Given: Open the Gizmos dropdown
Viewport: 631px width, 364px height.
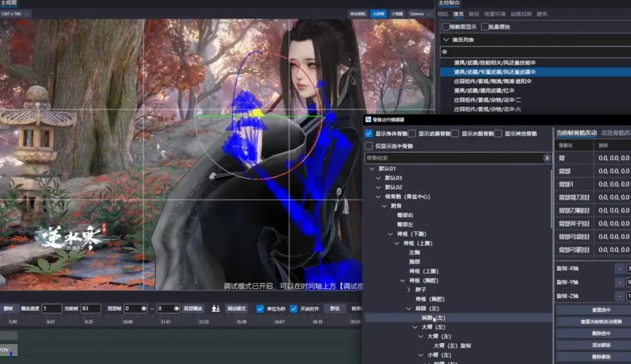Looking at the screenshot, I should point(420,14).
